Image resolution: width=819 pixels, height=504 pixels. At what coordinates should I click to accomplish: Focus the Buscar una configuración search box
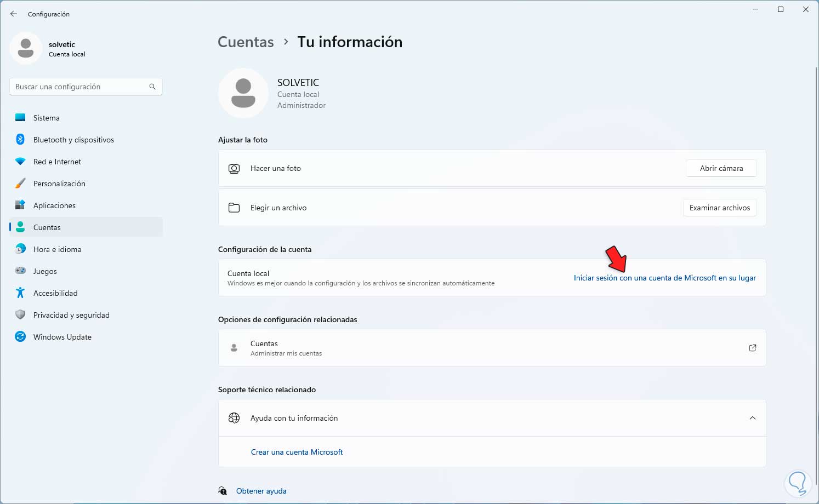tap(86, 87)
